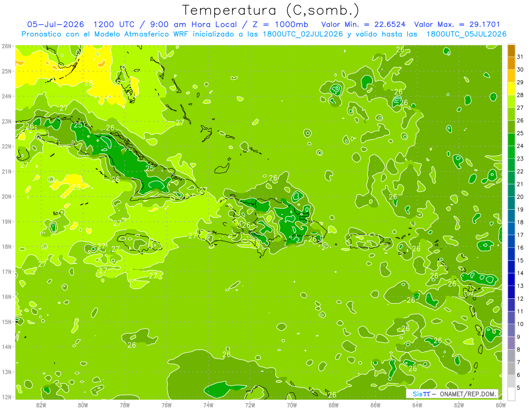Click the 31 label on the color scale

(520, 57)
